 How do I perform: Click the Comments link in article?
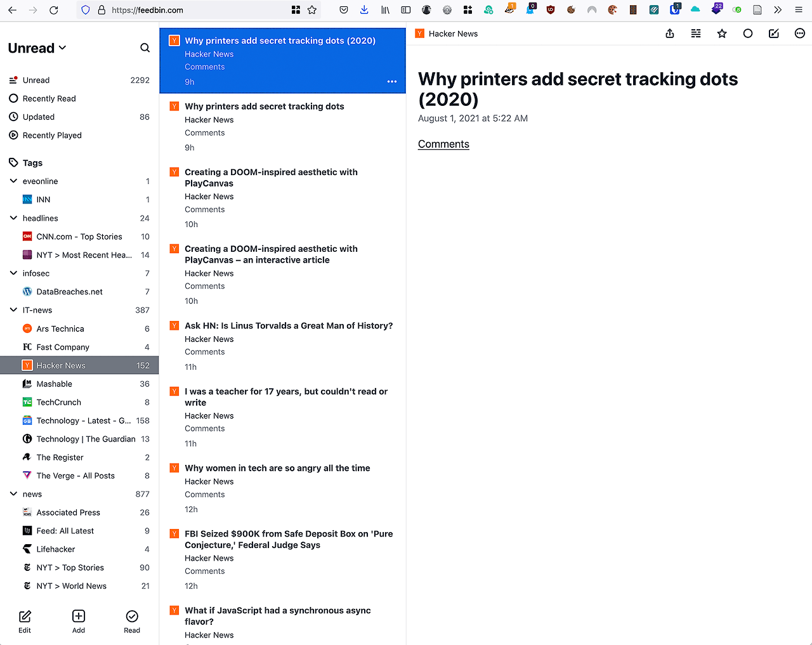(443, 144)
